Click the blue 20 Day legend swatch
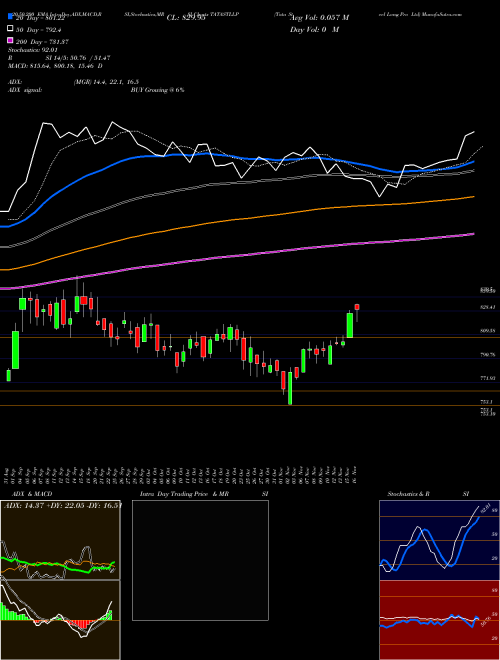This screenshot has height=660, width=500. pyautogui.click(x=10, y=17)
